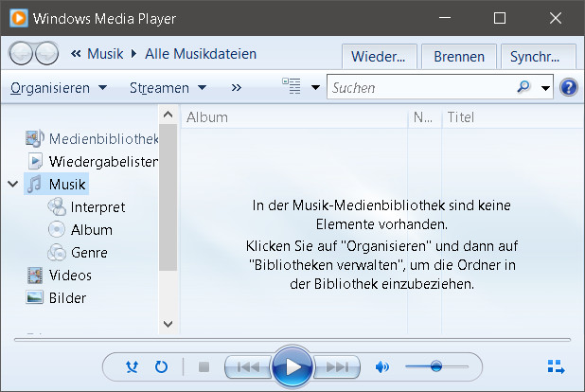Click the Medienbibliothek library icon
The width and height of the screenshot is (585, 392).
pos(35,138)
